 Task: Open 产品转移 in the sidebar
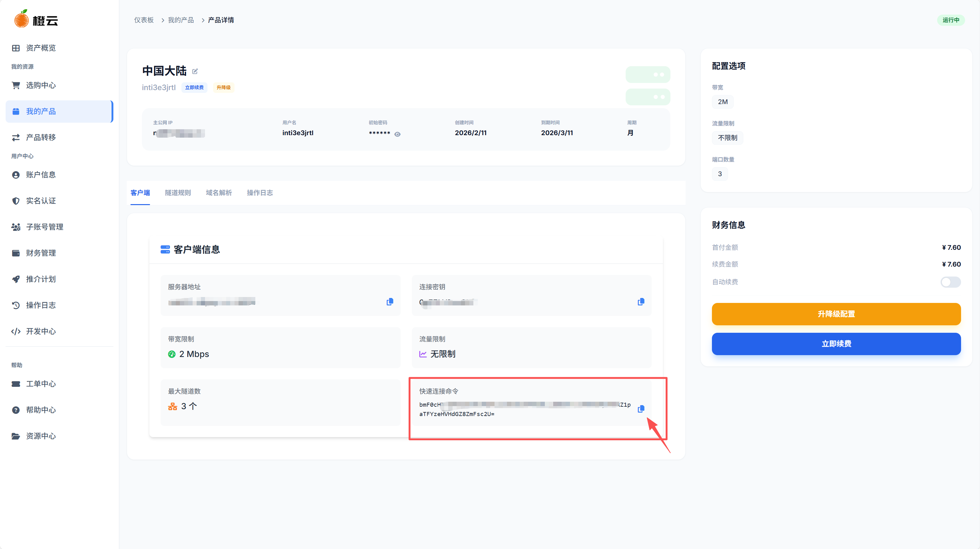tap(40, 137)
